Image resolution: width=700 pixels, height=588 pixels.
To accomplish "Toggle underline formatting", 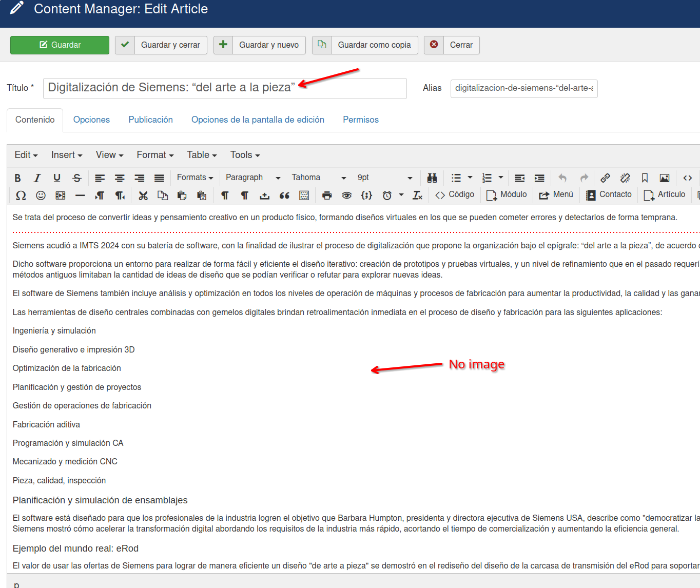I will 57,178.
